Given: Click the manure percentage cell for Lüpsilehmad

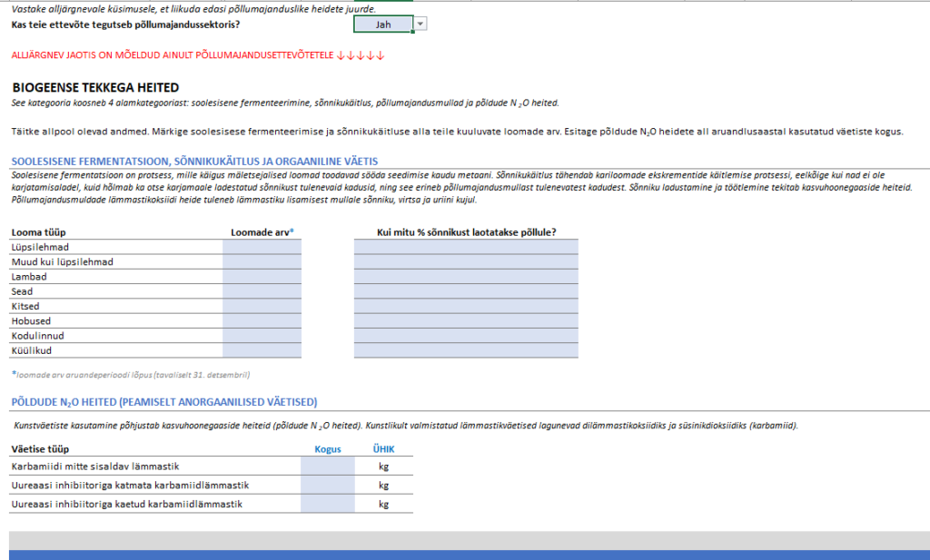Looking at the screenshot, I should coord(466,247).
